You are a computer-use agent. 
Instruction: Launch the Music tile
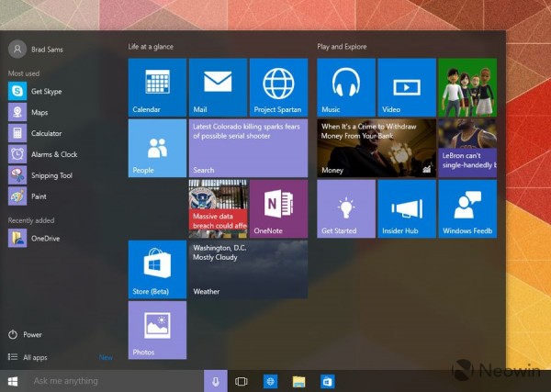346,87
